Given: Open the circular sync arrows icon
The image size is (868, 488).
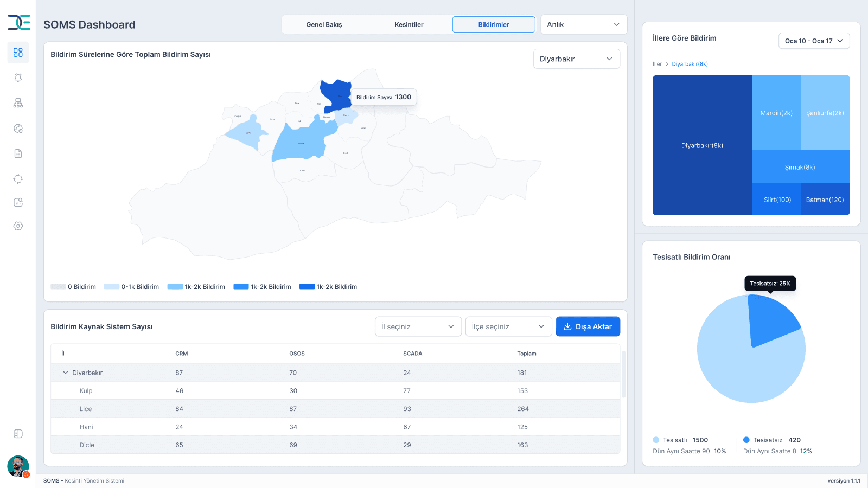Looking at the screenshot, I should click(x=18, y=179).
